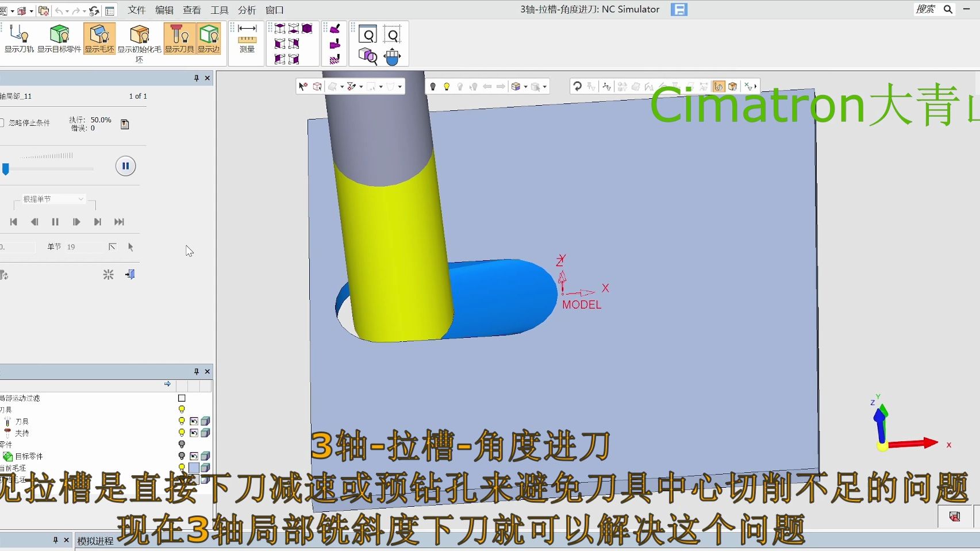Toggle the 显示毛坯 (show stock) icon

pos(99,38)
